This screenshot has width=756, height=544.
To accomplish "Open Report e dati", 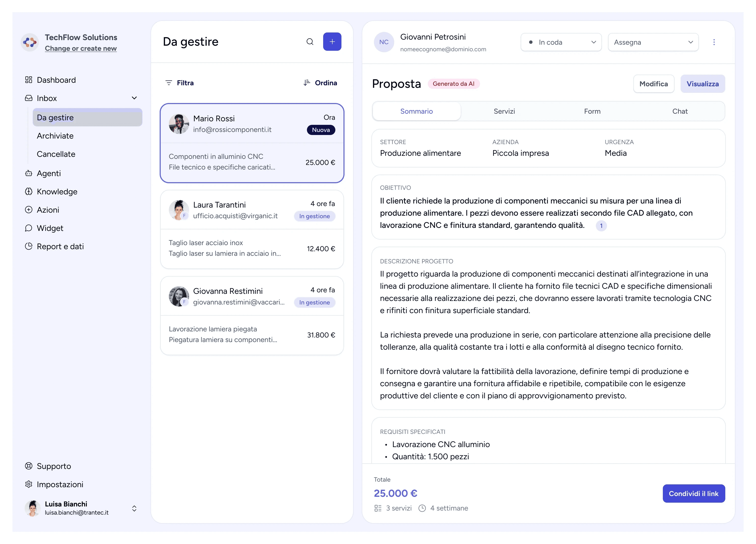I will point(60,247).
